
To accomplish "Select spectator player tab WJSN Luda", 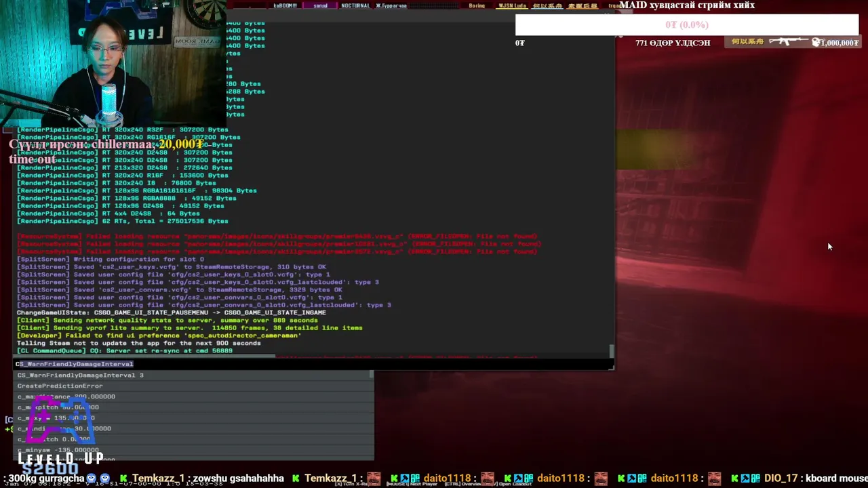I will (x=512, y=5).
